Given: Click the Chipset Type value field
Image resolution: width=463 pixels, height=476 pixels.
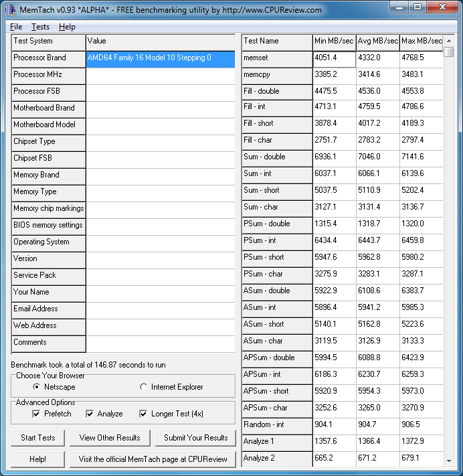Looking at the screenshot, I should (161, 143).
